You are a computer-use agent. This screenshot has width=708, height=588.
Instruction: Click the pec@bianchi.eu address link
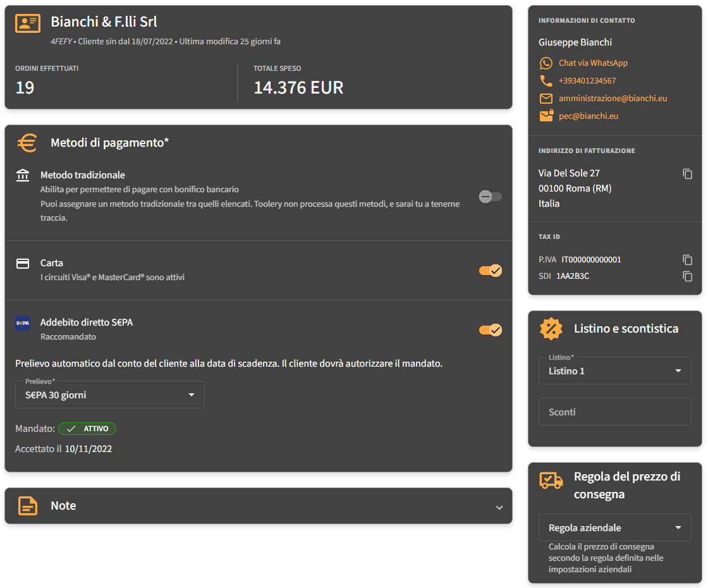pyautogui.click(x=588, y=116)
